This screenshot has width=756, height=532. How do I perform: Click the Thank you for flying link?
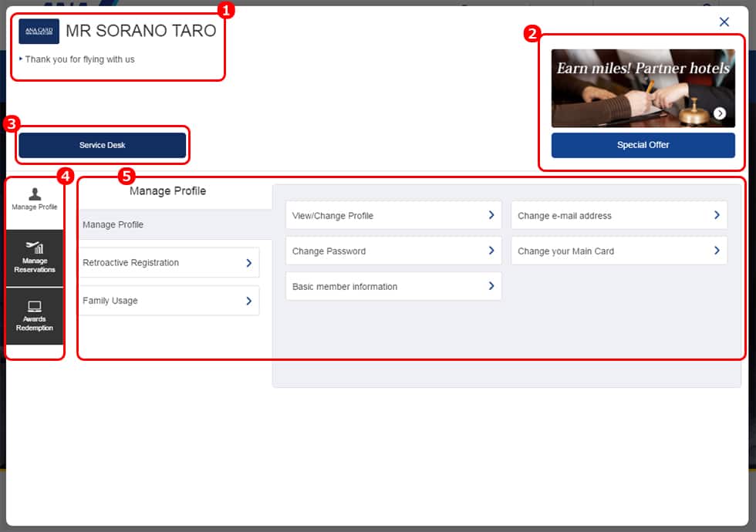(79, 59)
